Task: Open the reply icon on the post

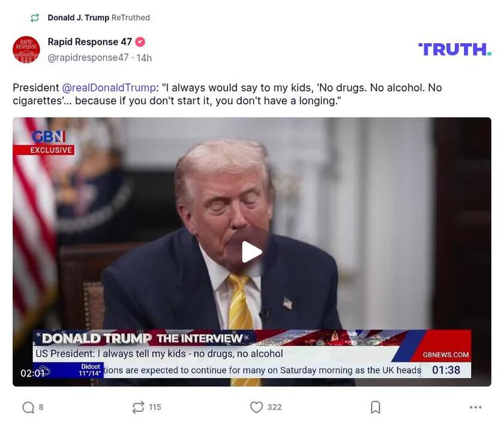Action: click(x=28, y=406)
